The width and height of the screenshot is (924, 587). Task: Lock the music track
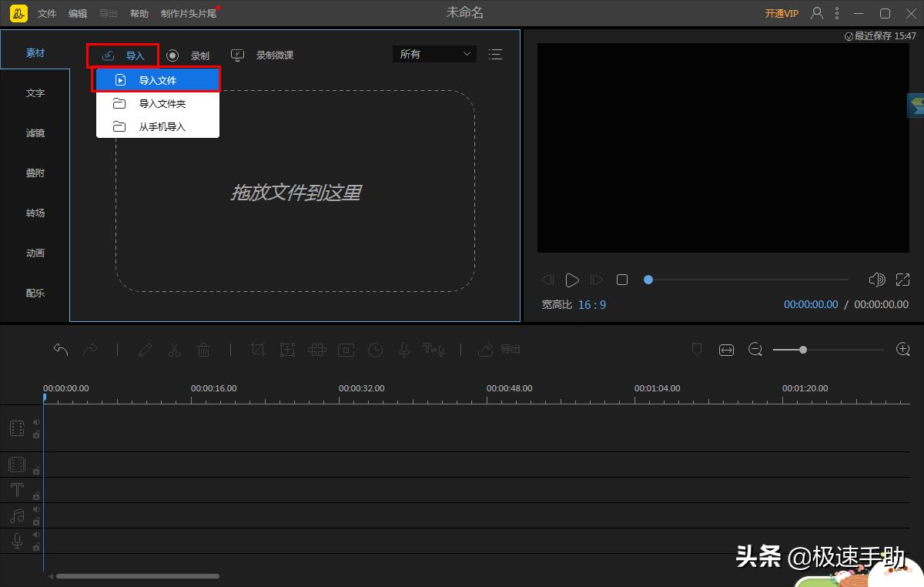tap(36, 522)
